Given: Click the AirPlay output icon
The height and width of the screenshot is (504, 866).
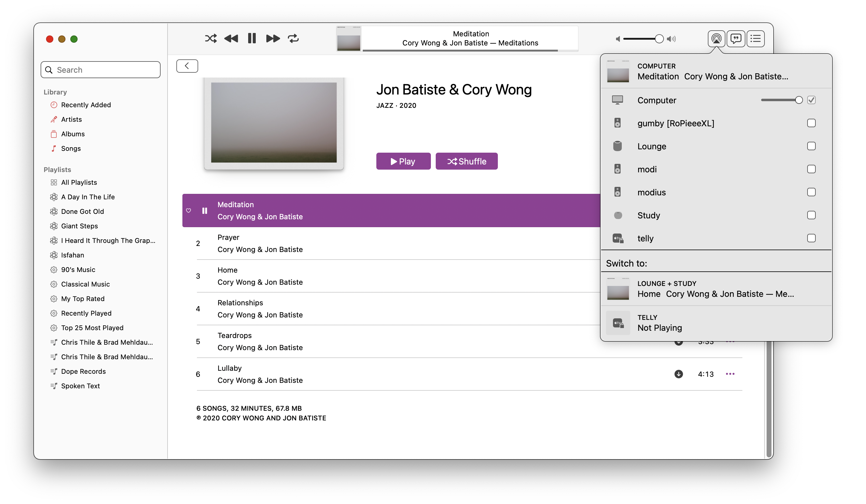Looking at the screenshot, I should [716, 38].
